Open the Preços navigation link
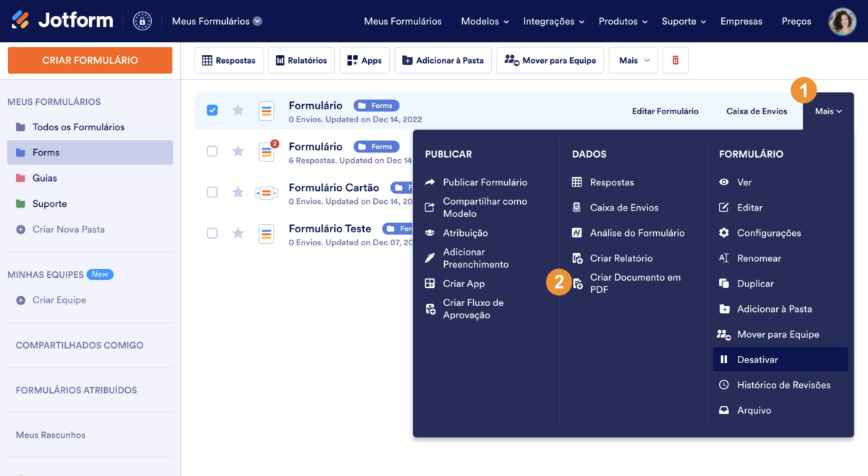The width and height of the screenshot is (868, 476). click(x=796, y=21)
